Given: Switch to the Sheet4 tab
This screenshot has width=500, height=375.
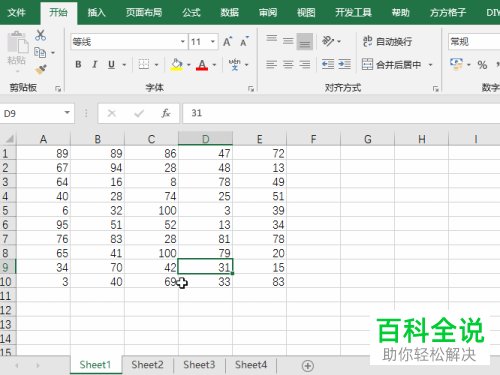Looking at the screenshot, I should pyautogui.click(x=251, y=365).
